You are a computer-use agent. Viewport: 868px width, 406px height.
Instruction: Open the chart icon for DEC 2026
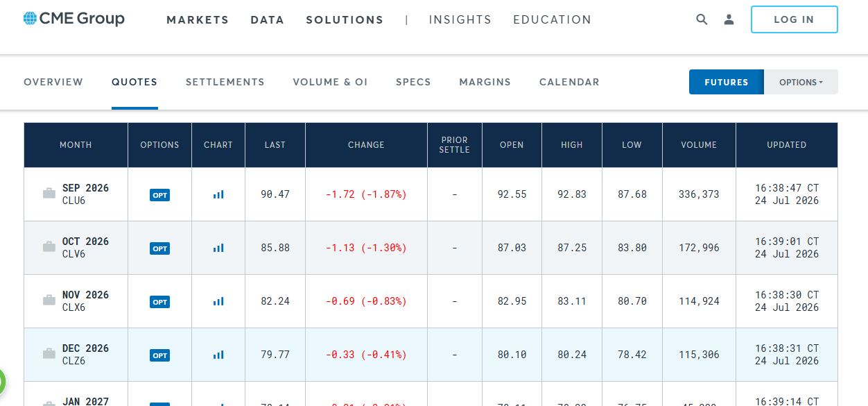click(x=218, y=355)
